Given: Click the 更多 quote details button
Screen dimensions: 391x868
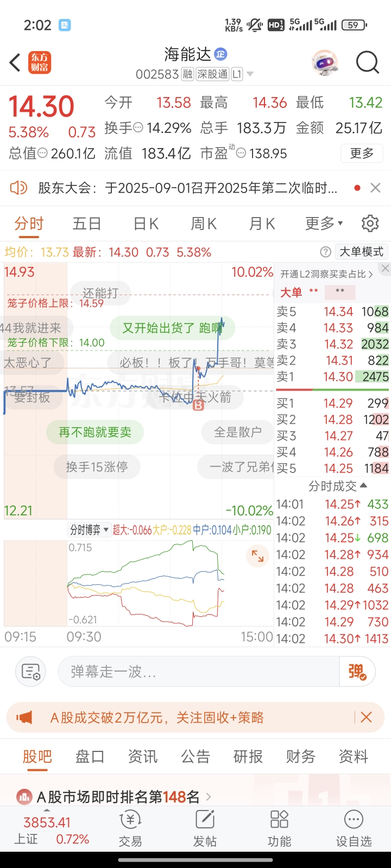Looking at the screenshot, I should point(362,154).
